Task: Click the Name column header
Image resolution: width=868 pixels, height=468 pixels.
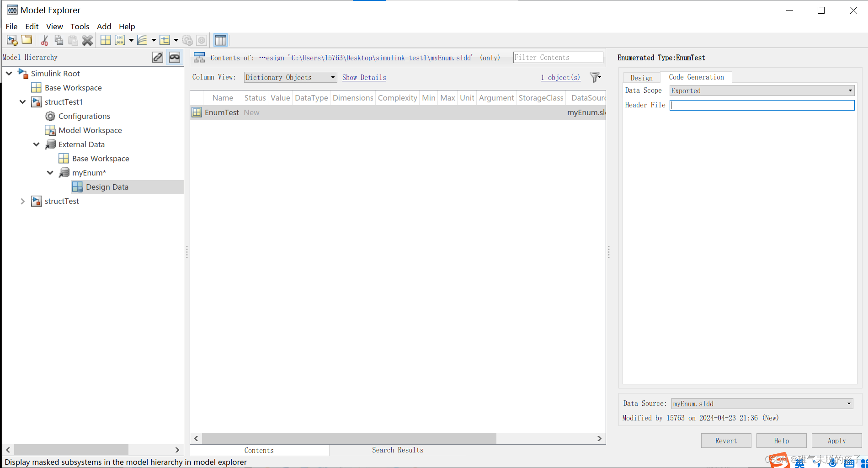Action: (223, 98)
